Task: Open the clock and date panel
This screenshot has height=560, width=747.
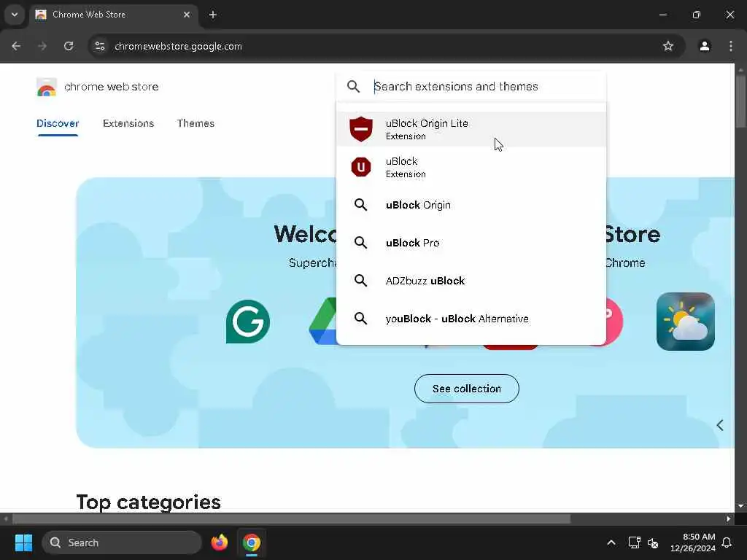Action: pos(693,542)
